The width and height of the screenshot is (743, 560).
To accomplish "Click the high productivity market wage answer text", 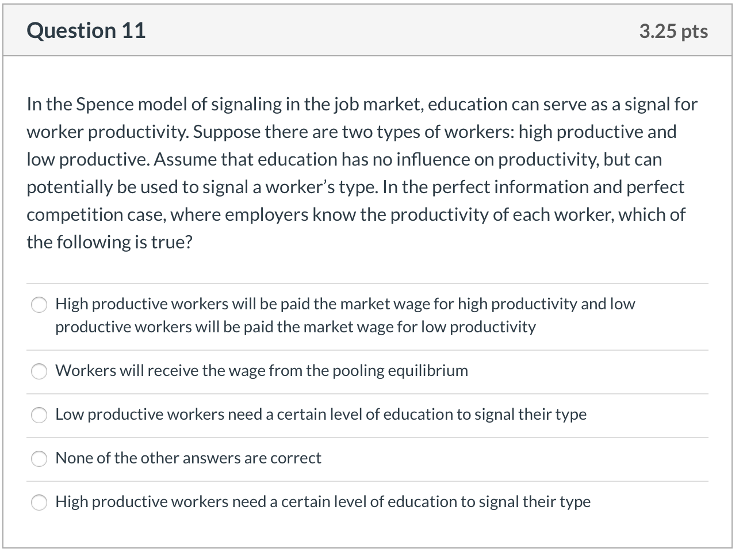I will (345, 315).
